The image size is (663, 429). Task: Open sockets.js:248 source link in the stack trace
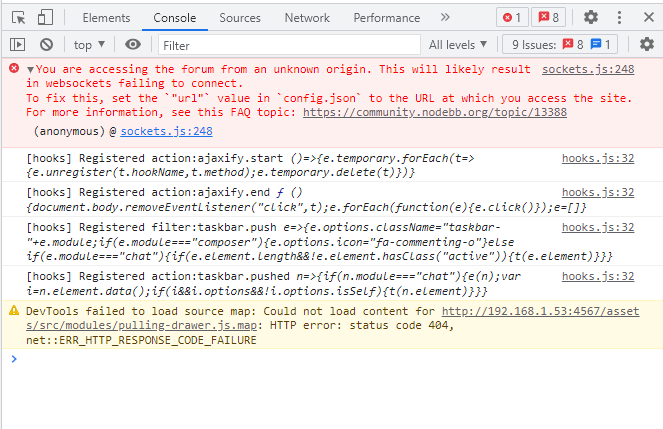pos(166,131)
